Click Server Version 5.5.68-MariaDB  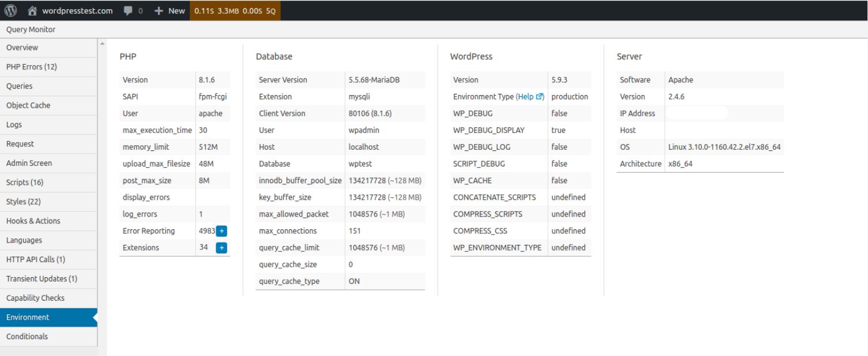coord(374,80)
